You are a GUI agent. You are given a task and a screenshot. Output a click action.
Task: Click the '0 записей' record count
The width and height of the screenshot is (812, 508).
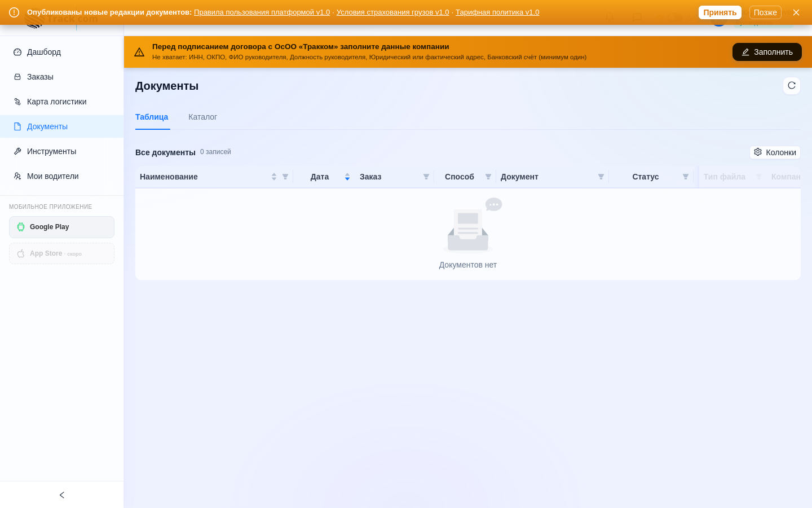(215, 152)
